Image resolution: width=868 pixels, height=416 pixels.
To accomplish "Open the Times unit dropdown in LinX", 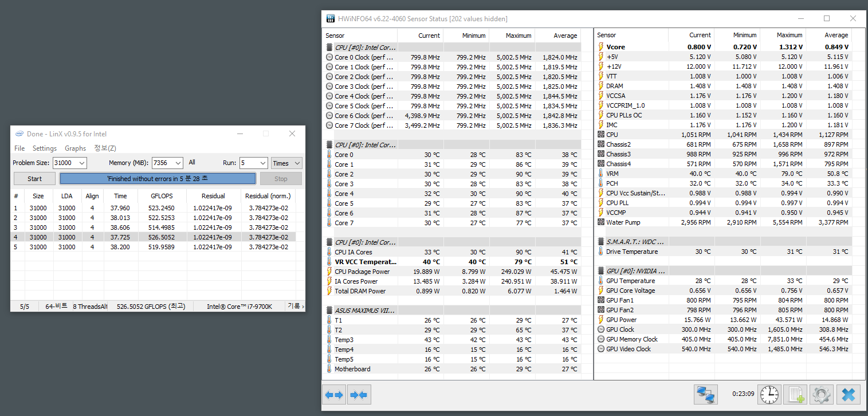I will tap(286, 163).
